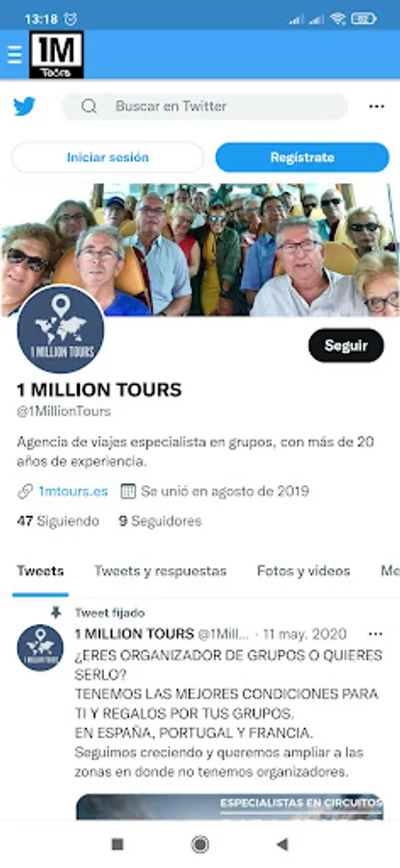Open the pinned tweet's three-dot menu
Screen dimensions: 400x868
tap(376, 634)
